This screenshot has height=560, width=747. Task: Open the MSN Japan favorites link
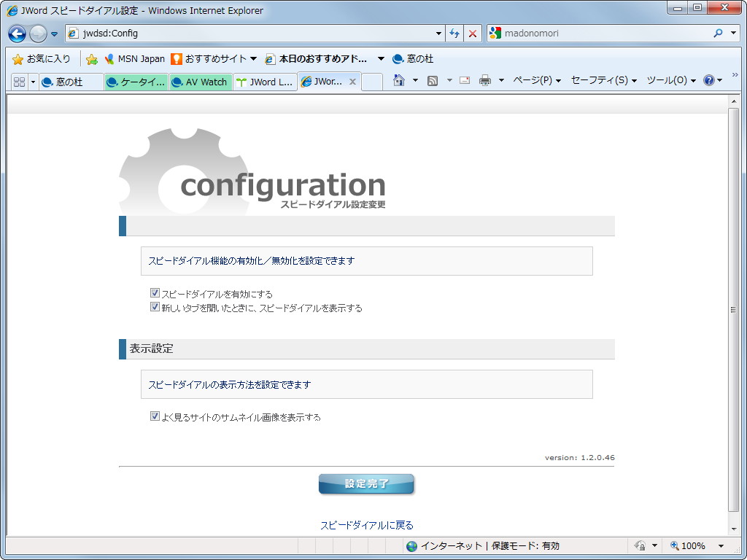[135, 59]
